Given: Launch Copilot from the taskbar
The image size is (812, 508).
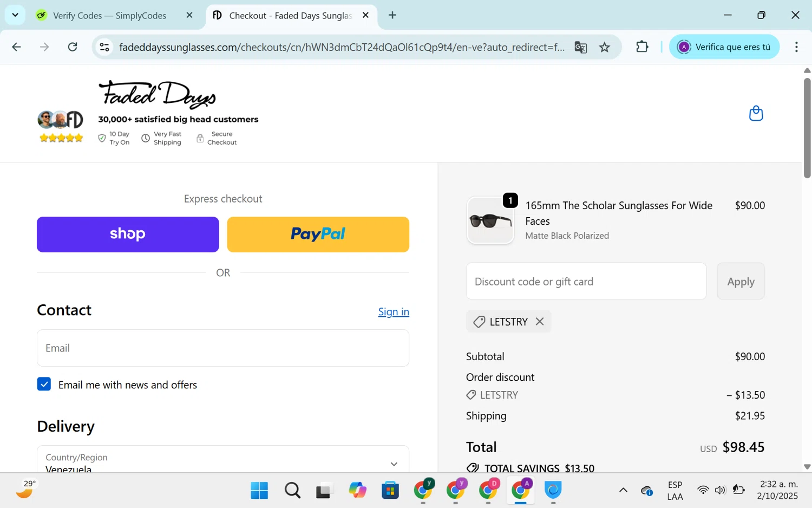Looking at the screenshot, I should coord(357,491).
